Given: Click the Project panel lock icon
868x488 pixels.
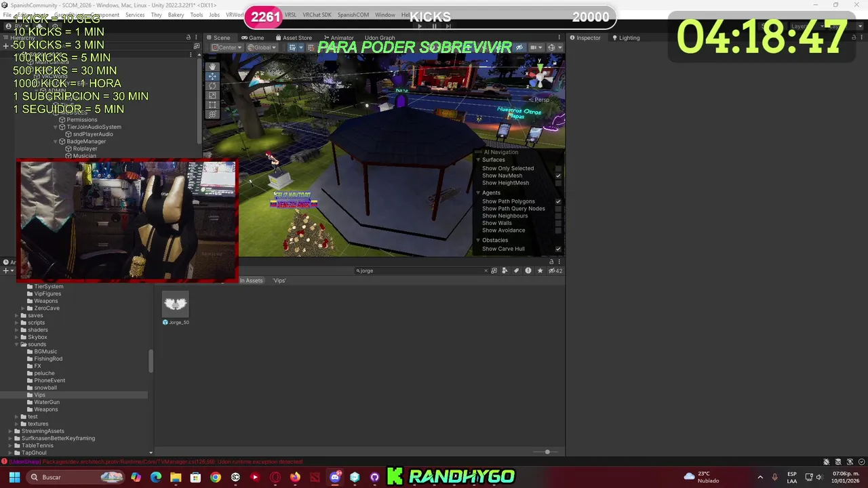Looking at the screenshot, I should 551,262.
